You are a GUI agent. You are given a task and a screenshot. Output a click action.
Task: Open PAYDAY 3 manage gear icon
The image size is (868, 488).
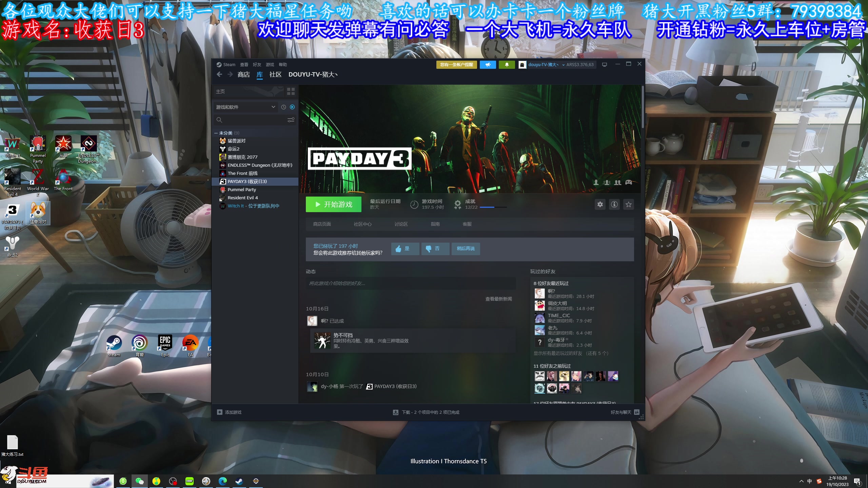(x=600, y=204)
